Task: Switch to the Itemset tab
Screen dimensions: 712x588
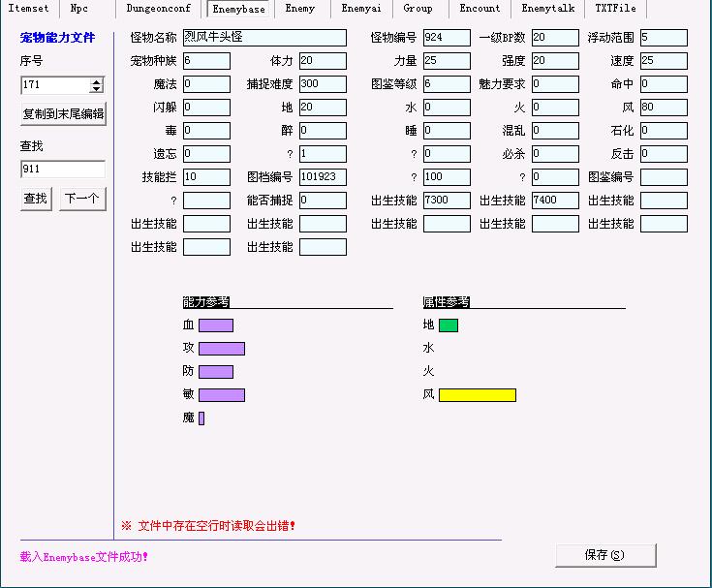Action: [28, 9]
